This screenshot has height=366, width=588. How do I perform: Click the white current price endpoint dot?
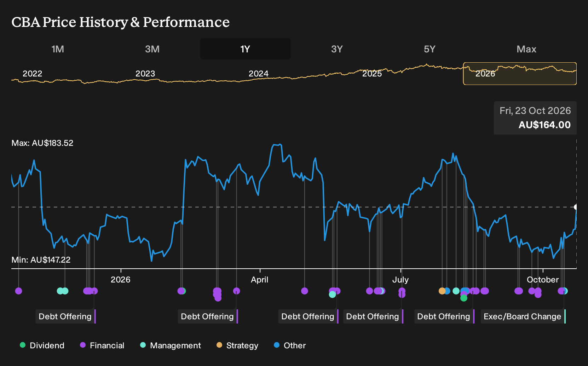pyautogui.click(x=576, y=207)
